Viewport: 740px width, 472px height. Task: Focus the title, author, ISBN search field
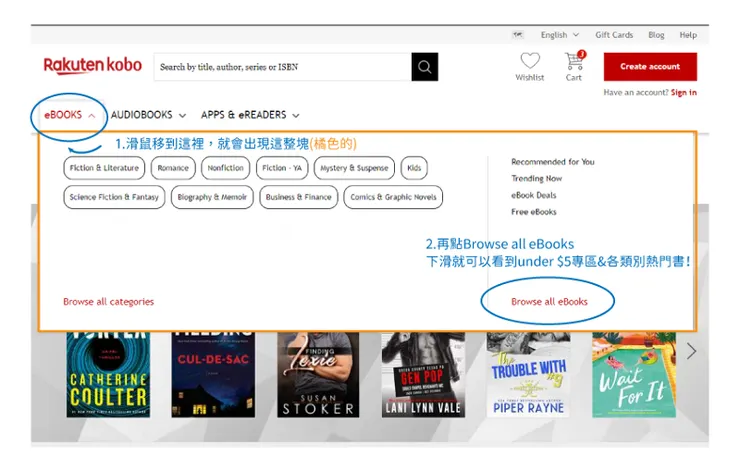click(283, 67)
